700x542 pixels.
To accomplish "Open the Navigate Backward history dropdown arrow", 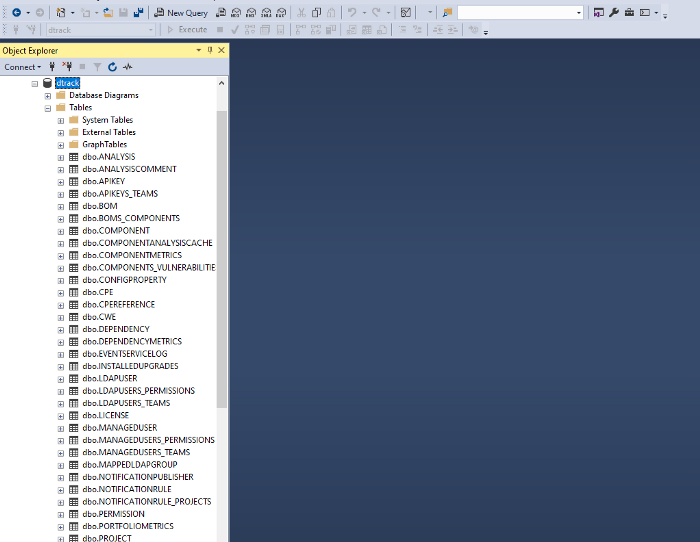I will 28,13.
